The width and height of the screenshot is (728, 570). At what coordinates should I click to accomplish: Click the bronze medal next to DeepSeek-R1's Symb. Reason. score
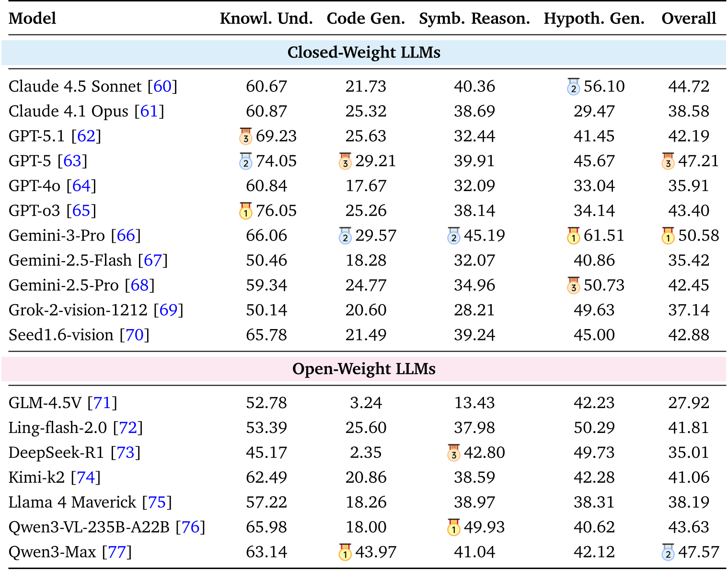pyautogui.click(x=453, y=453)
